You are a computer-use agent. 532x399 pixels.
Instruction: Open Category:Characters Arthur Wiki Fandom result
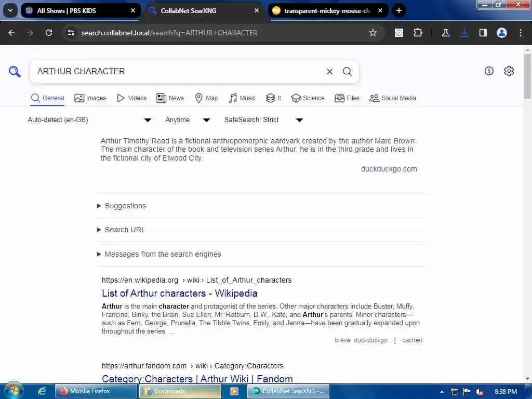pos(197,379)
